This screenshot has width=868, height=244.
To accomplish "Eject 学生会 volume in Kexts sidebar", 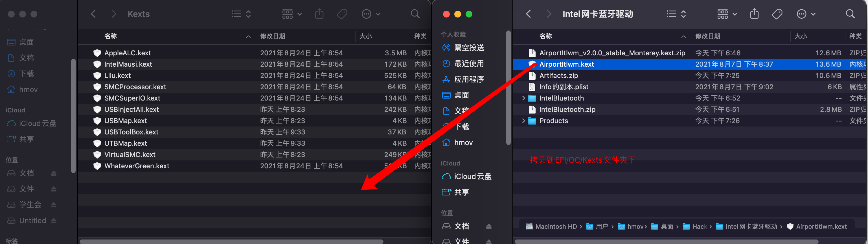I will (x=54, y=204).
